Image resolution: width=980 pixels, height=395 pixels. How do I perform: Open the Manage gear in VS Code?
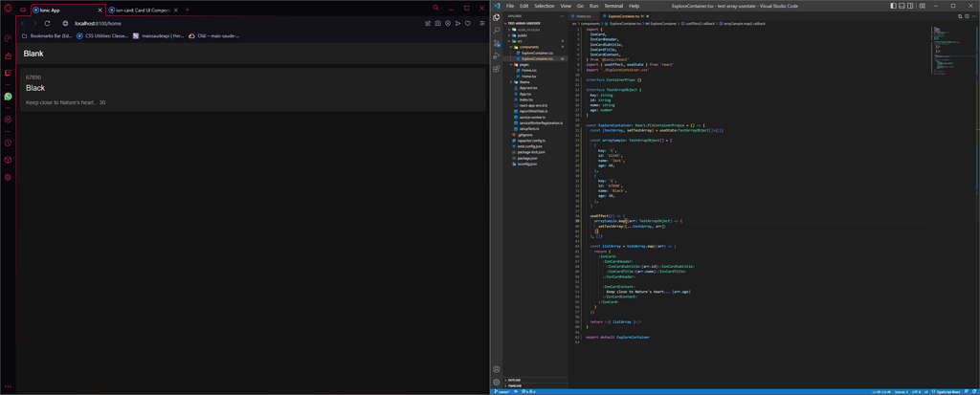[x=497, y=382]
